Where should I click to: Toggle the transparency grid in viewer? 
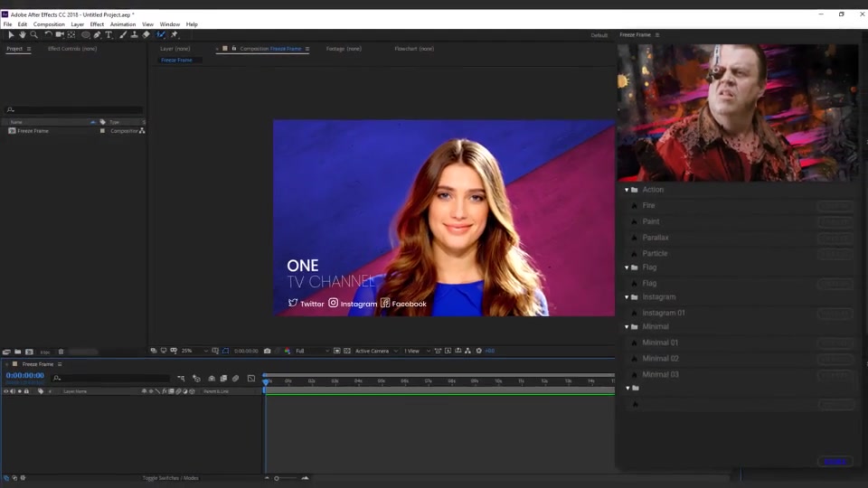[x=347, y=351]
